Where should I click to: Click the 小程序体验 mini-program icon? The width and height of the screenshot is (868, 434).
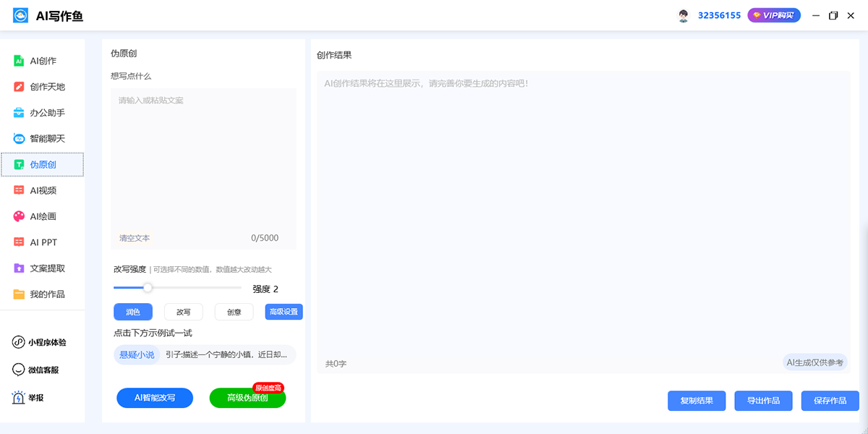pyautogui.click(x=19, y=342)
